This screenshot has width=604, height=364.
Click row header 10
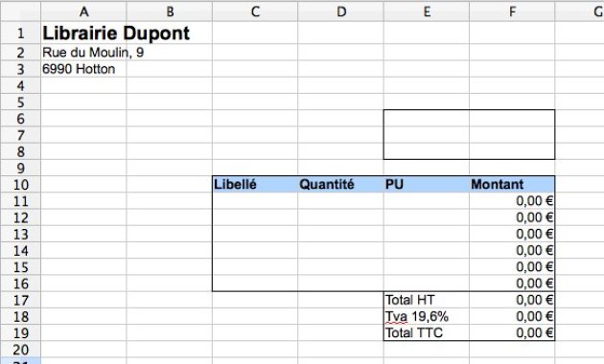pos(20,184)
